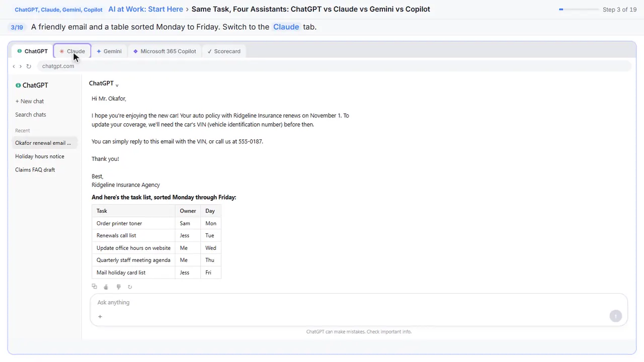Give the response a thumbs down
Viewport: 644px width, 362px height.
pyautogui.click(x=118, y=287)
